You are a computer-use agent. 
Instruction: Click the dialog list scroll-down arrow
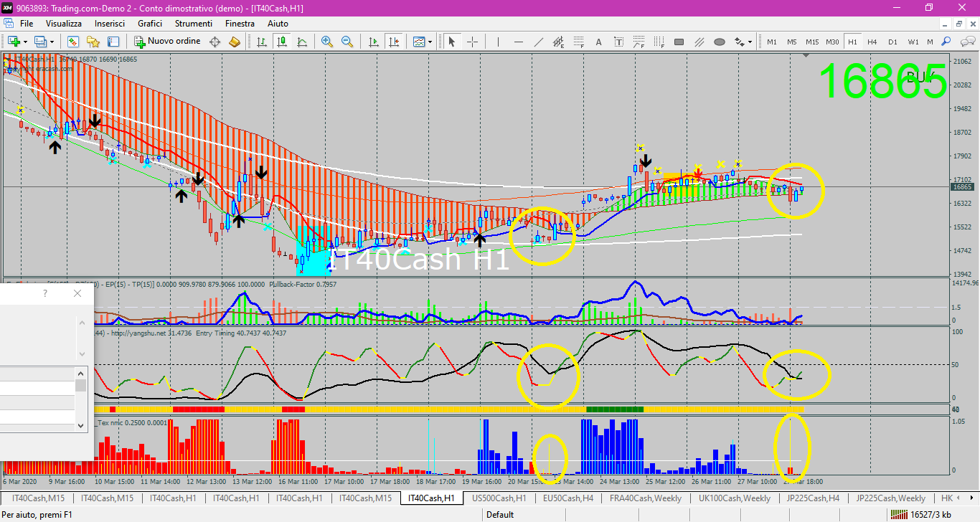[x=81, y=425]
